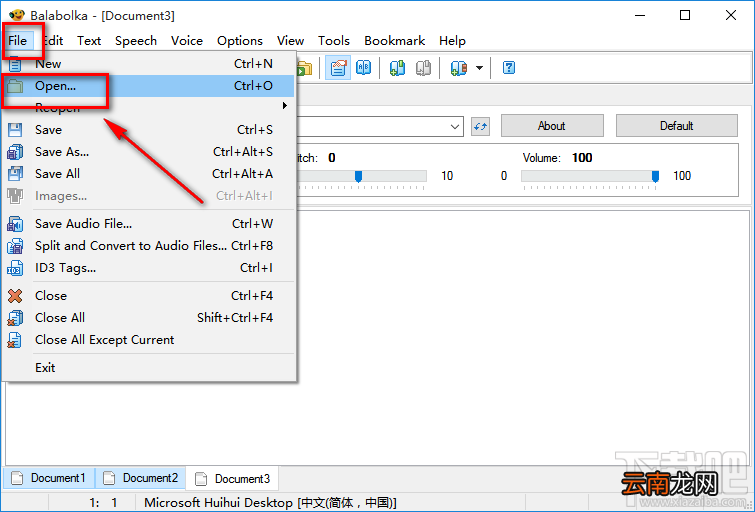
Task: Expand the Reopen submenu arrow
Action: point(285,105)
